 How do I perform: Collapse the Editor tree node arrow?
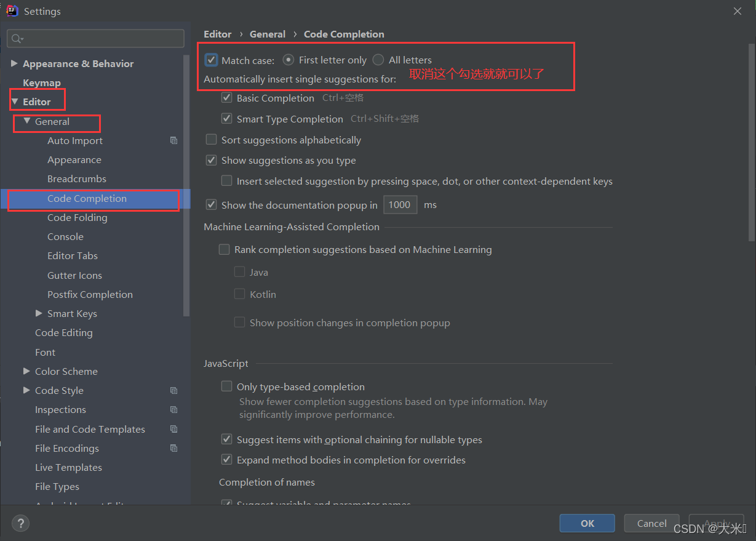tap(15, 102)
